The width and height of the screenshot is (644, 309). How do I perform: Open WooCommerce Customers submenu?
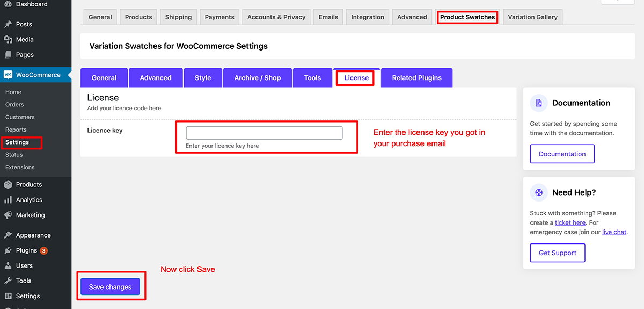pyautogui.click(x=20, y=117)
